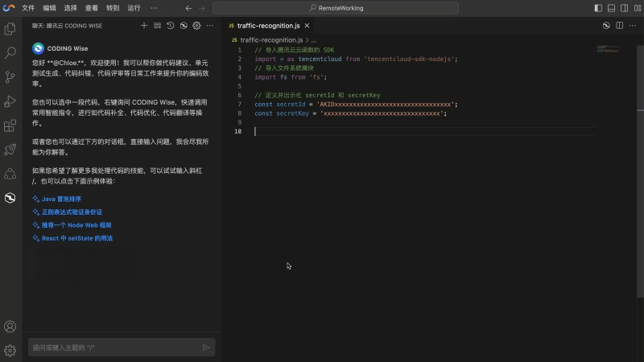Click the secretId variable on line 7
This screenshot has height=362, width=644.
pos(291,105)
